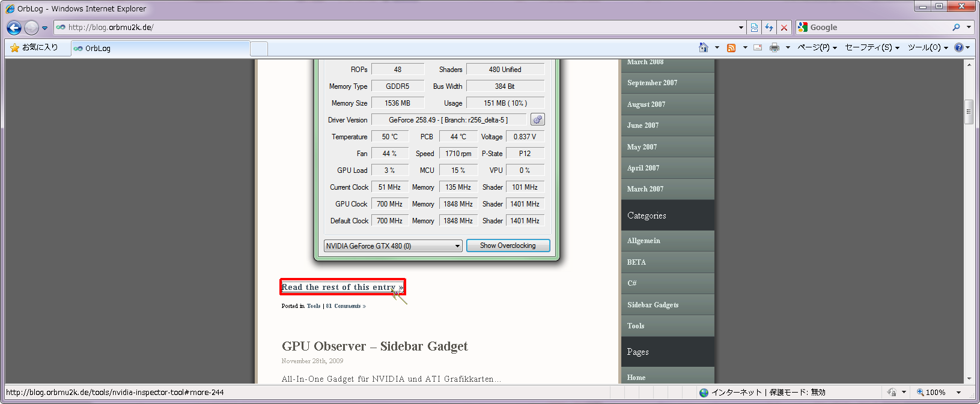
Task: Open the Home page link under Pages
Action: [x=636, y=378]
